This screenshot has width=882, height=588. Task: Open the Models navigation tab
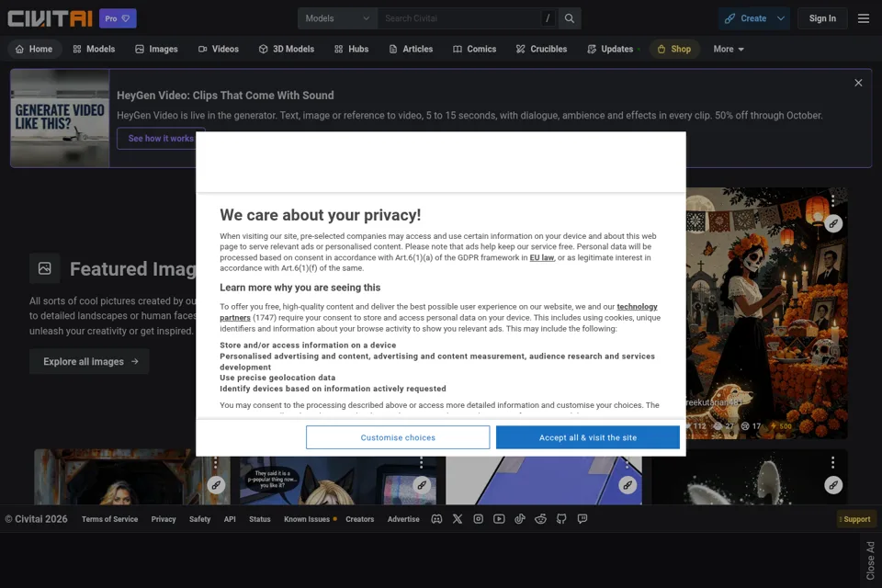coord(94,49)
